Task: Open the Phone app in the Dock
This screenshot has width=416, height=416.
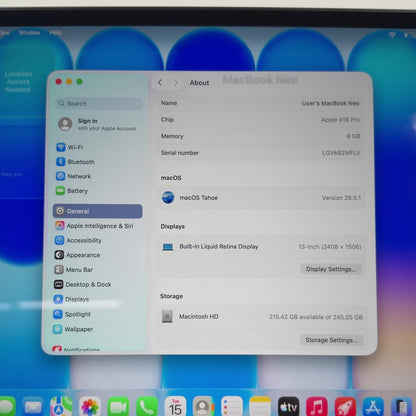Action: (147, 407)
